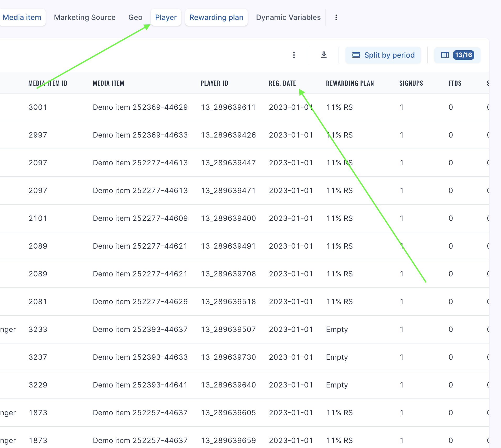The image size is (501, 448).
Task: Open the 13/16 columns selector
Action: pyautogui.click(x=457, y=55)
